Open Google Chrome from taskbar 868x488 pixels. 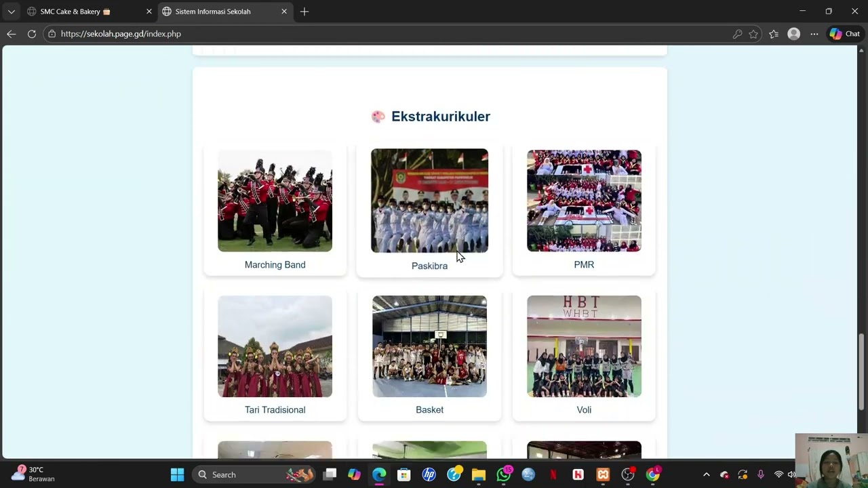pyautogui.click(x=653, y=475)
